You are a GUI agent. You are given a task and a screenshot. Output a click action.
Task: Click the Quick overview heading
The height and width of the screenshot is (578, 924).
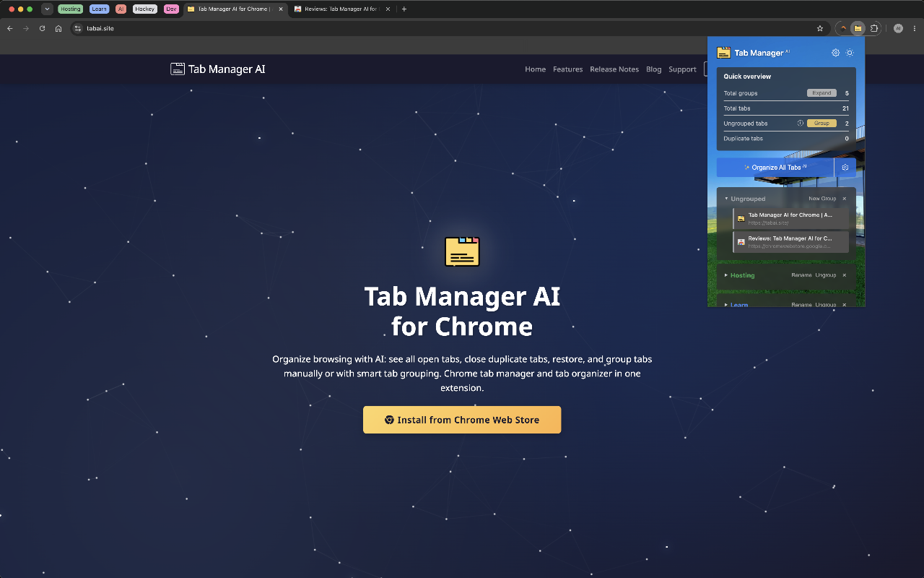point(747,77)
